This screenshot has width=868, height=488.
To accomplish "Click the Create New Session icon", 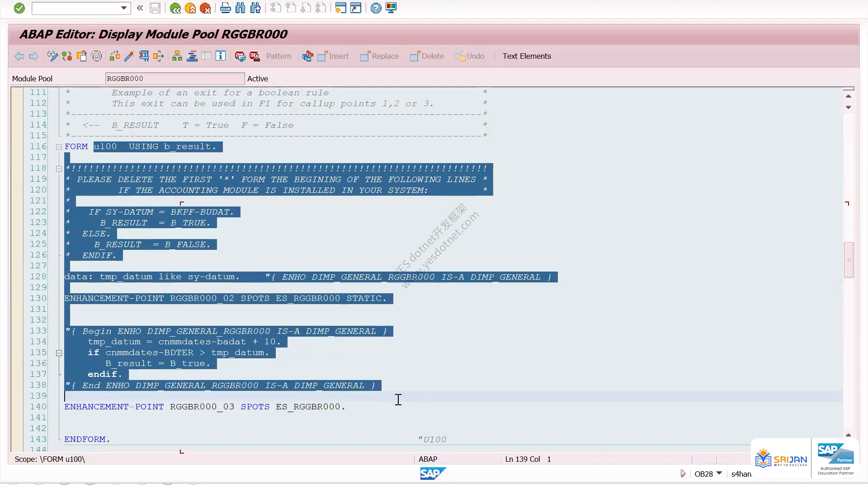I will (x=341, y=8).
